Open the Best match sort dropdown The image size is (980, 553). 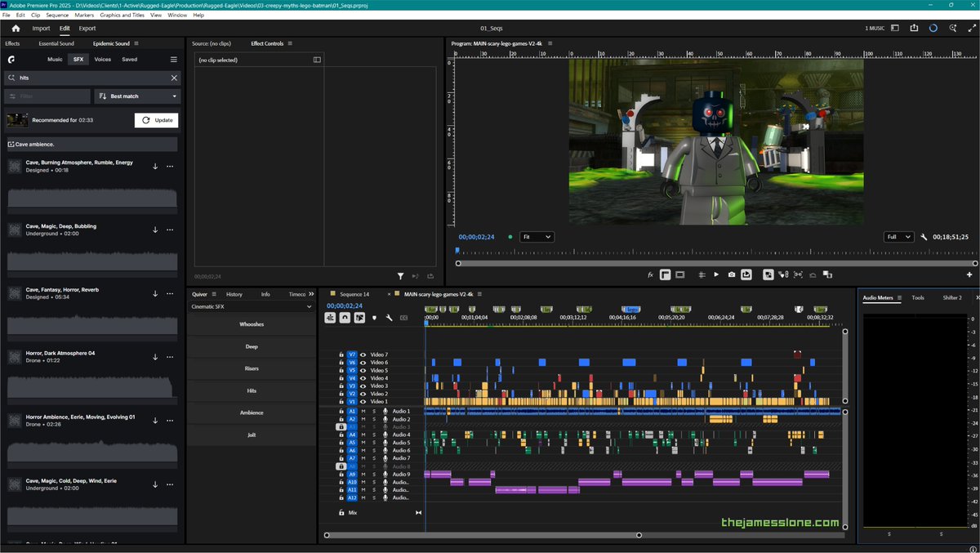coord(137,96)
